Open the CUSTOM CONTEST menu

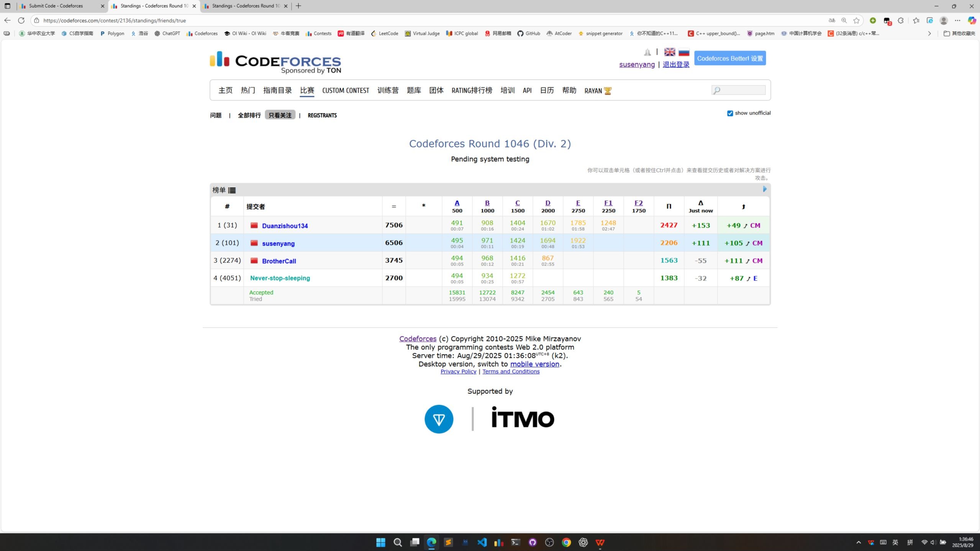[346, 90]
